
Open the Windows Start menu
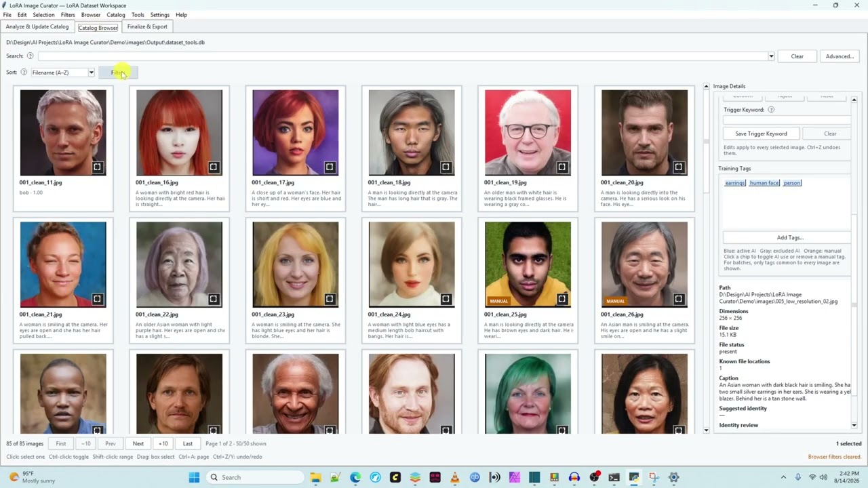pos(194,477)
